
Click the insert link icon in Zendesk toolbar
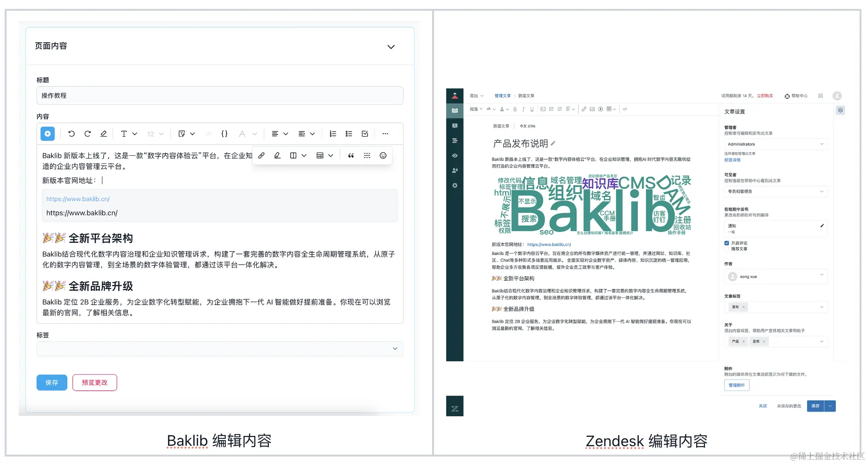click(584, 109)
